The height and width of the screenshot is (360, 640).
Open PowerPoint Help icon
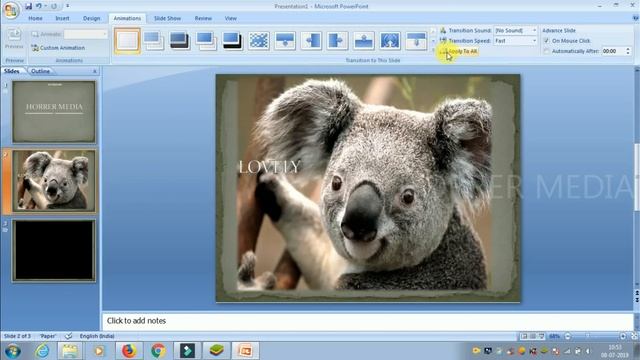(635, 18)
